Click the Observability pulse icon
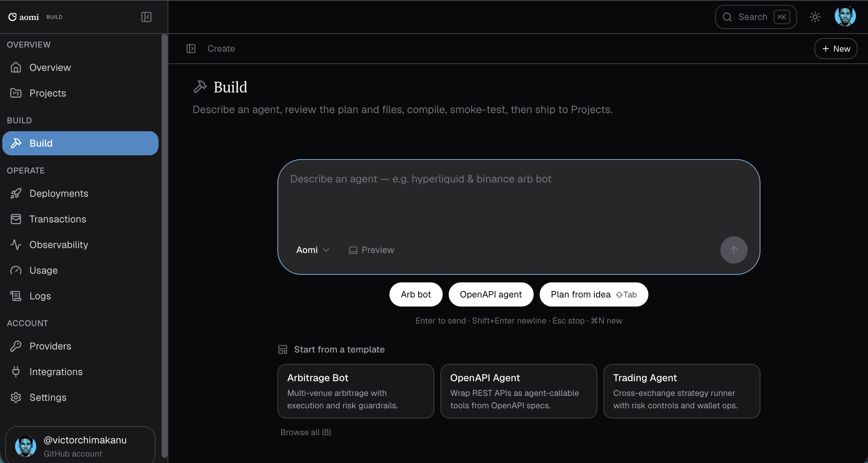The image size is (868, 463). [16, 245]
